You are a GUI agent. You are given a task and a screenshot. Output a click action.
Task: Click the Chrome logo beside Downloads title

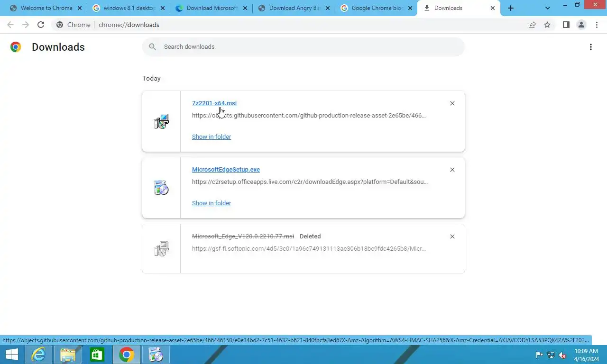point(16,46)
